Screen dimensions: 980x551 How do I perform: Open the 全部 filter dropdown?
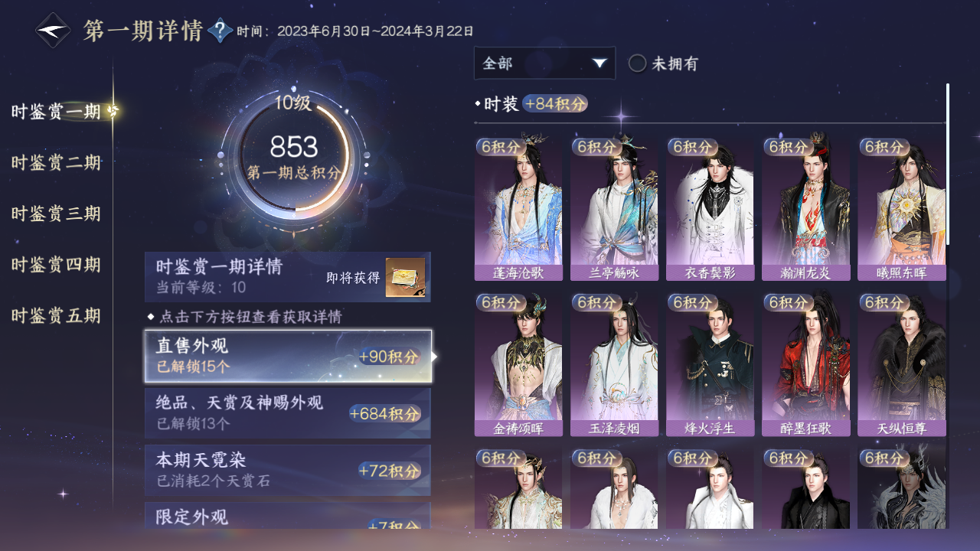(x=544, y=63)
